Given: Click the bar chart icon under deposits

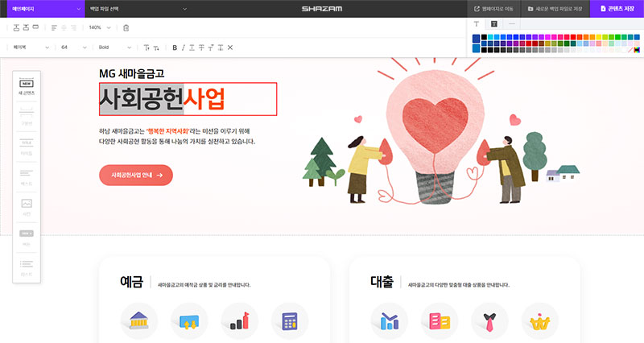Looking at the screenshot, I should (239, 321).
